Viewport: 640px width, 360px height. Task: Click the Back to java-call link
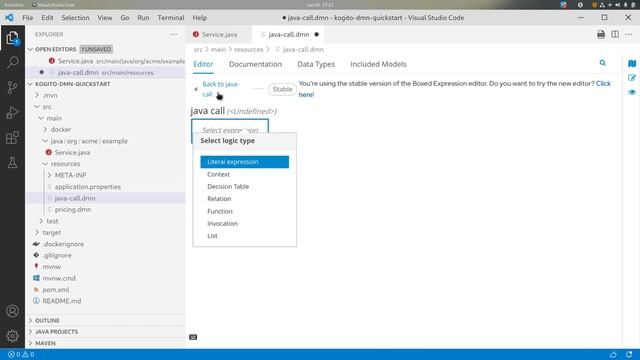coord(221,89)
